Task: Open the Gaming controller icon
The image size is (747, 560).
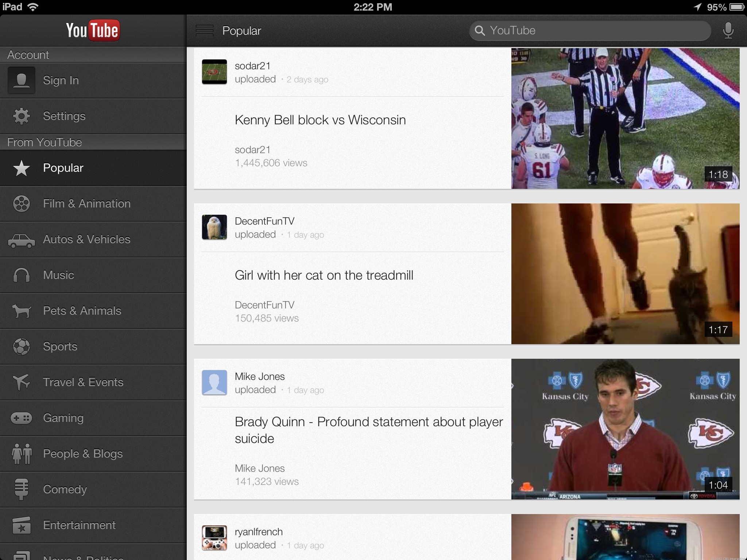Action: (x=22, y=418)
